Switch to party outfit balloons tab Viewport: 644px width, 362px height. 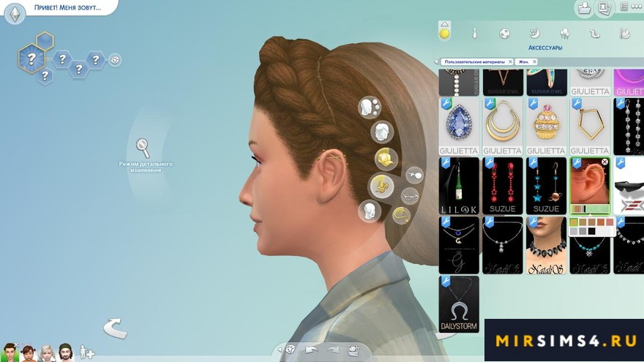565,34
